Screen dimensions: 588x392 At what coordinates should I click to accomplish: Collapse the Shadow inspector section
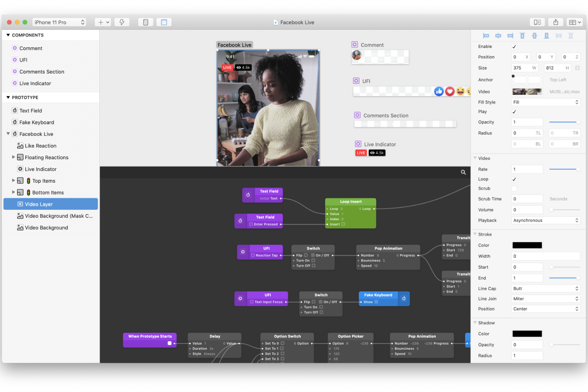[475, 323]
